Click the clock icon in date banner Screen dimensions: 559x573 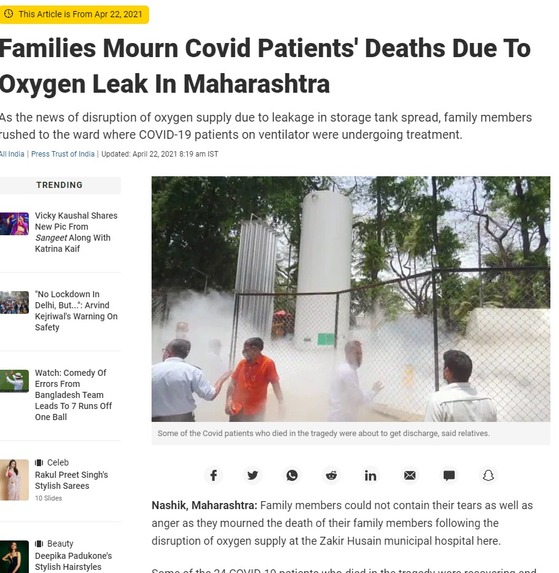[8, 14]
